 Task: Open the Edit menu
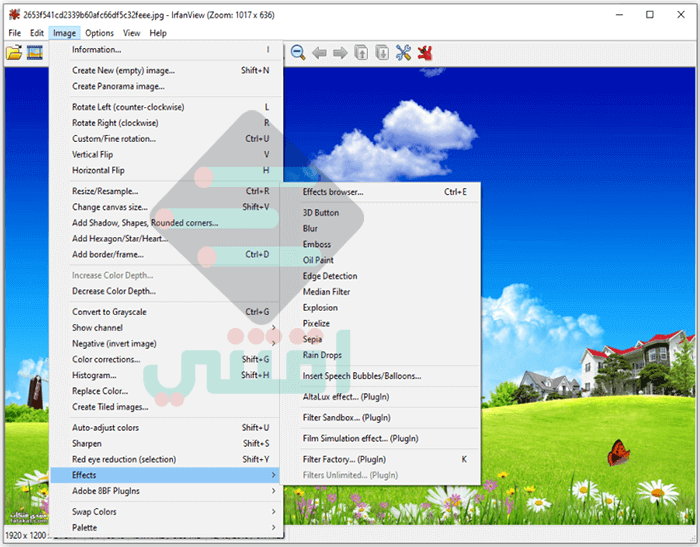pos(37,33)
